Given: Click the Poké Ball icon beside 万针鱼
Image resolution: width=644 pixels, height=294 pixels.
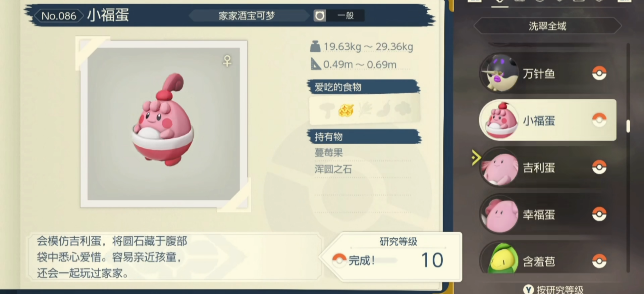Looking at the screenshot, I should 599,73.
